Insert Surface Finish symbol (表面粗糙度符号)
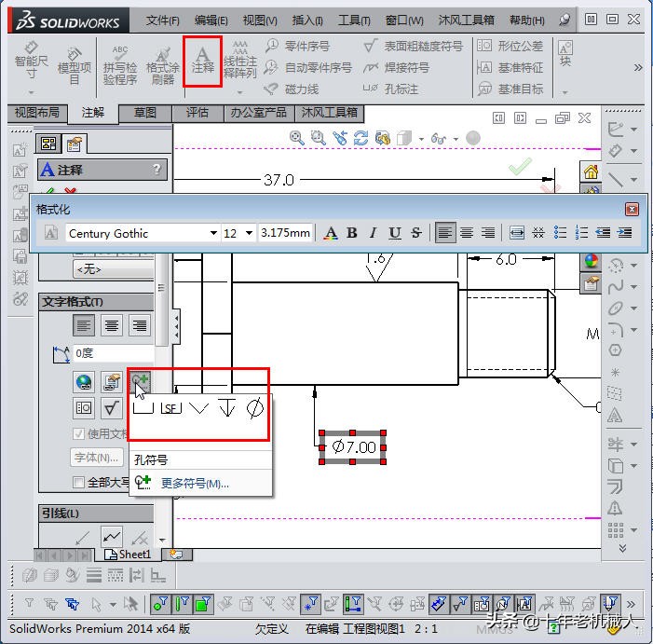 click(413, 46)
